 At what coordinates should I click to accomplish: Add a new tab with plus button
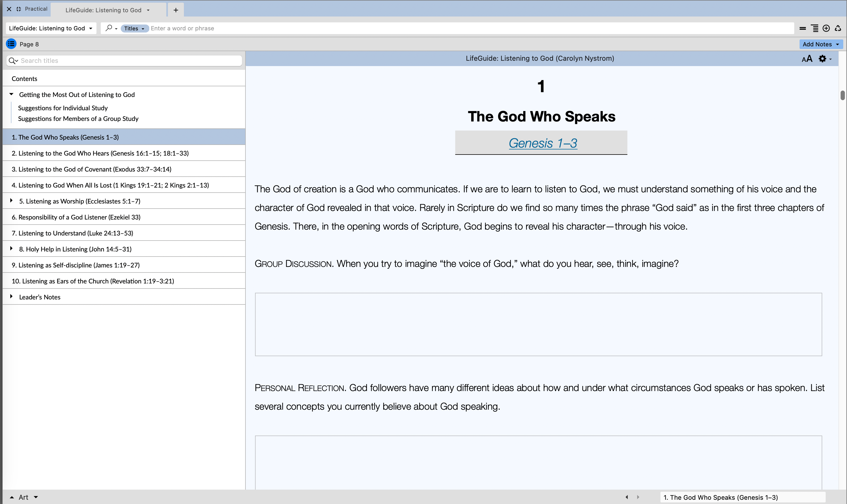pos(176,10)
